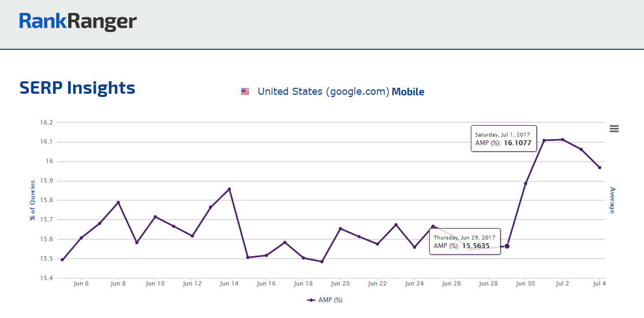Select the highlighted Jun 29 data point
Image resolution: width=644 pixels, height=318 pixels.
coord(507,246)
